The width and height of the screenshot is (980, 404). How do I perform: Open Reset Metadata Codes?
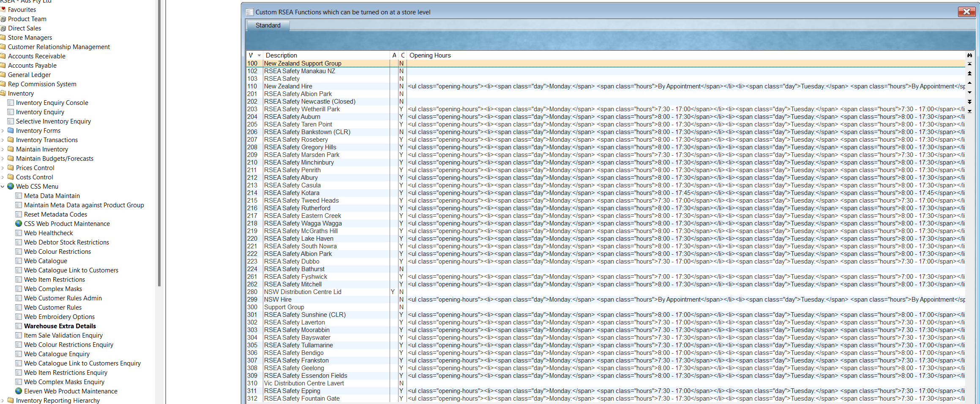pos(55,214)
